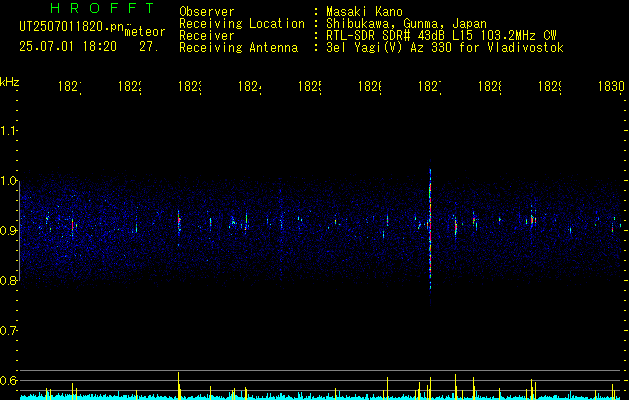Click the word "meteor" in the header
This screenshot has width=629, height=400.
pos(145,32)
